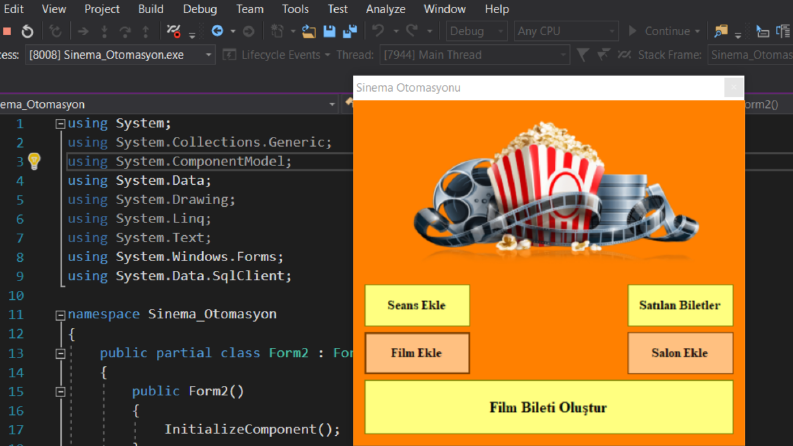Click the Step Over icon

(x=125, y=31)
